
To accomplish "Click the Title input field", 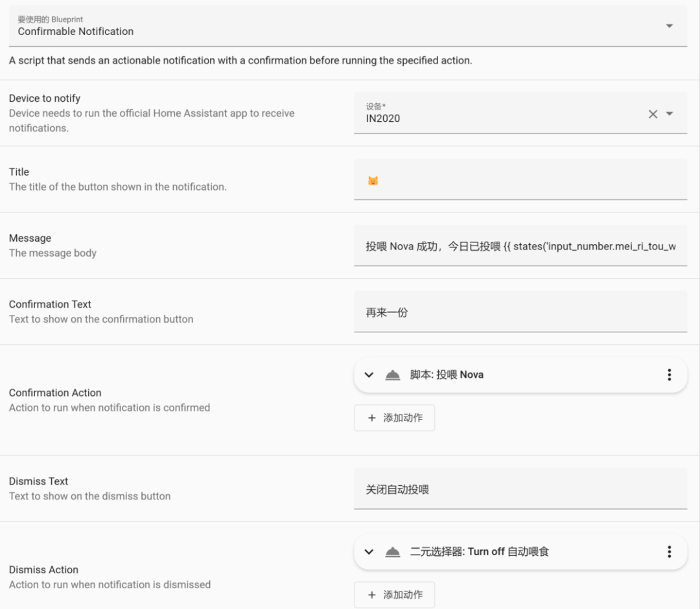I will 520,180.
